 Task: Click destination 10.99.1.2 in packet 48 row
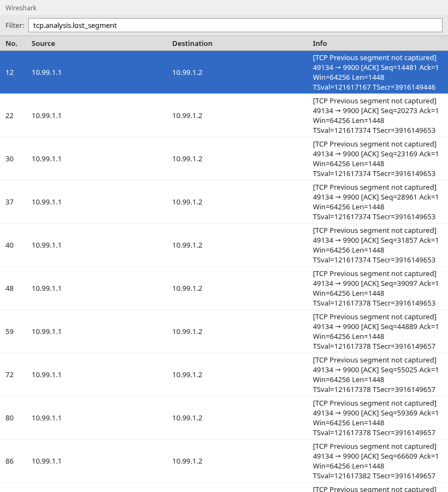pos(187,289)
